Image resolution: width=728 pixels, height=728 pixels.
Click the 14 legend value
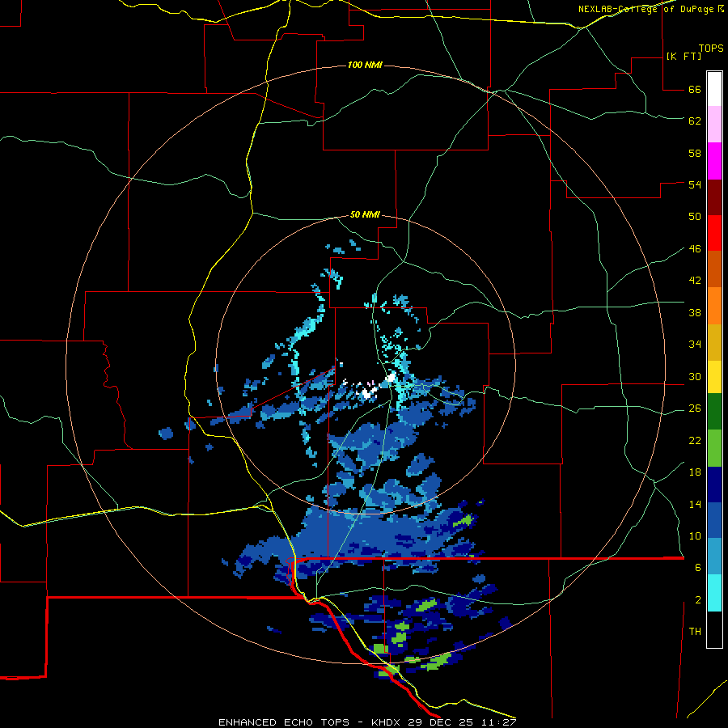click(x=695, y=504)
